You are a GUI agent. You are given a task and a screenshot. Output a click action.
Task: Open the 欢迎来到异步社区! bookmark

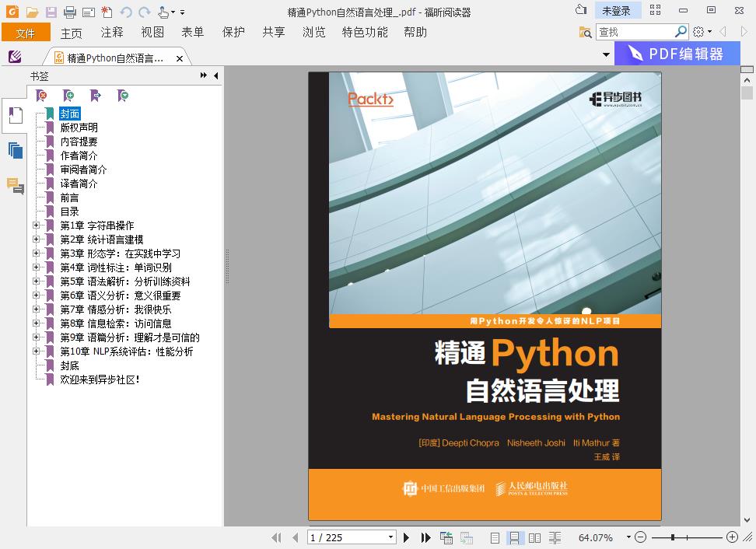tap(100, 379)
